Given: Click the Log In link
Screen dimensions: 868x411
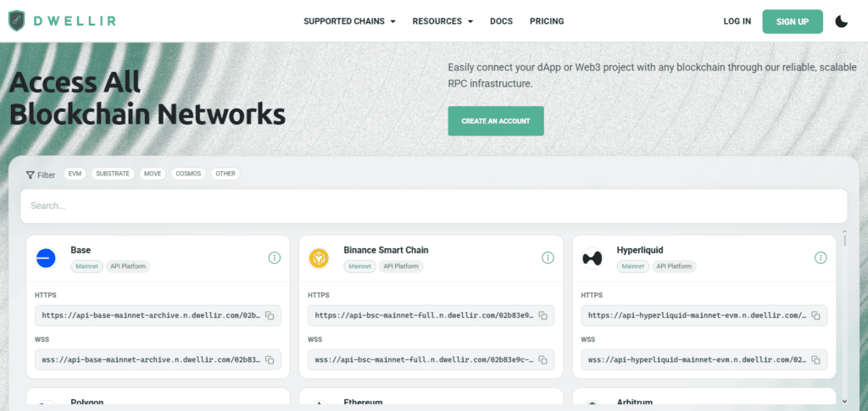Looking at the screenshot, I should point(737,21).
